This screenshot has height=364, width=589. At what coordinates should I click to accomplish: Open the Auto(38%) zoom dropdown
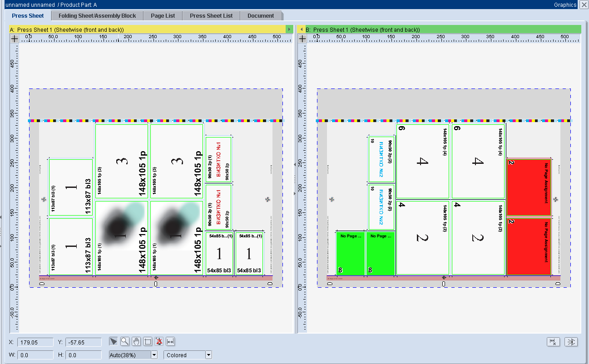154,355
